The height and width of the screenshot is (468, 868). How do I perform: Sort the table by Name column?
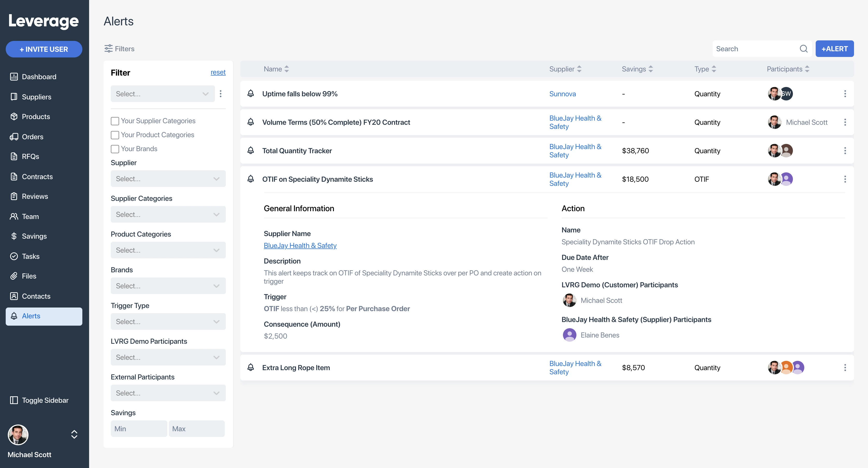tap(276, 69)
